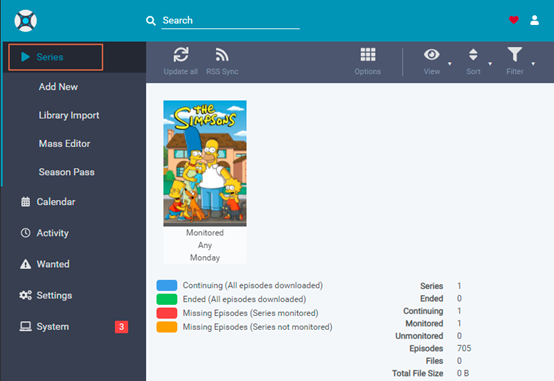Click the Sonarr logo icon
Viewport: 554px width, 381px height.
[25, 21]
